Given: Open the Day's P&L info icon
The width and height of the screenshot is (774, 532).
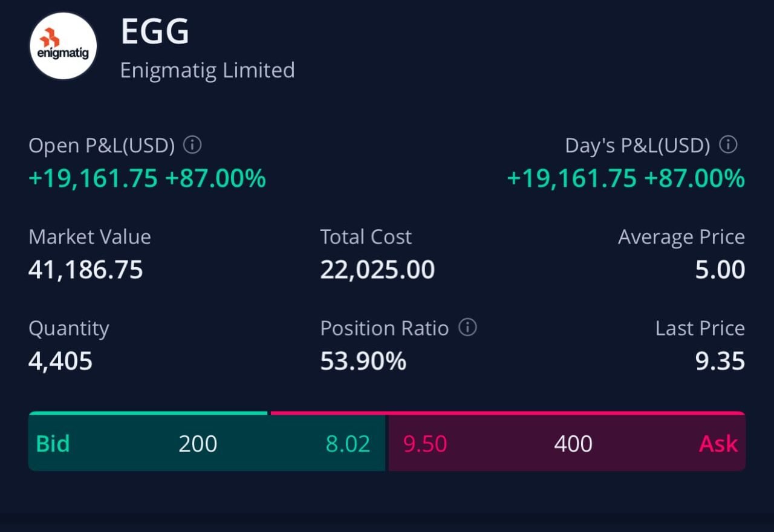Looking at the screenshot, I should pos(728,145).
